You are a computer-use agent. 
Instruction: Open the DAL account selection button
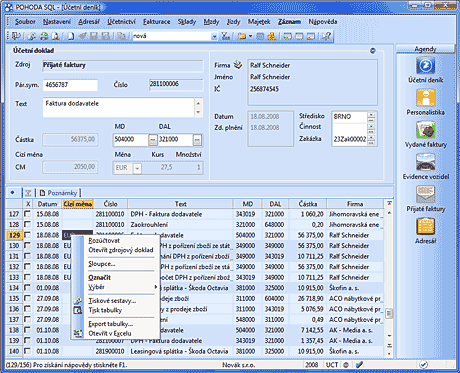pyautogui.click(x=197, y=140)
